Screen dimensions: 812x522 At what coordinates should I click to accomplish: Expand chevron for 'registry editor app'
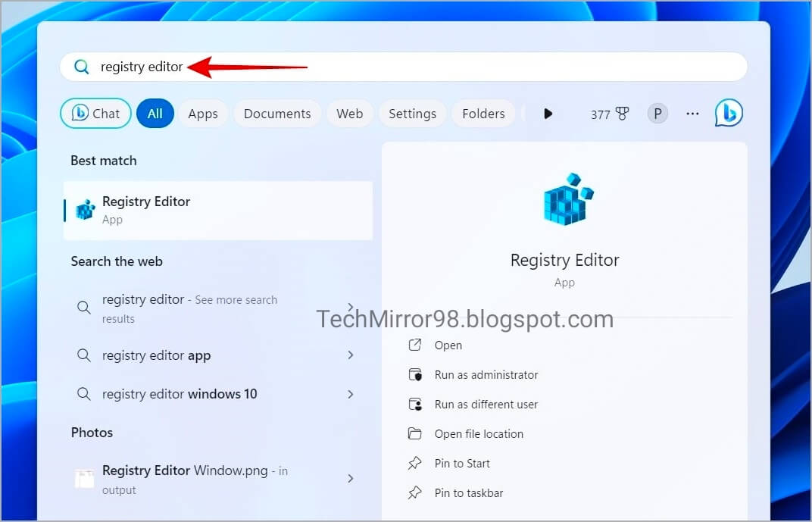(x=351, y=355)
